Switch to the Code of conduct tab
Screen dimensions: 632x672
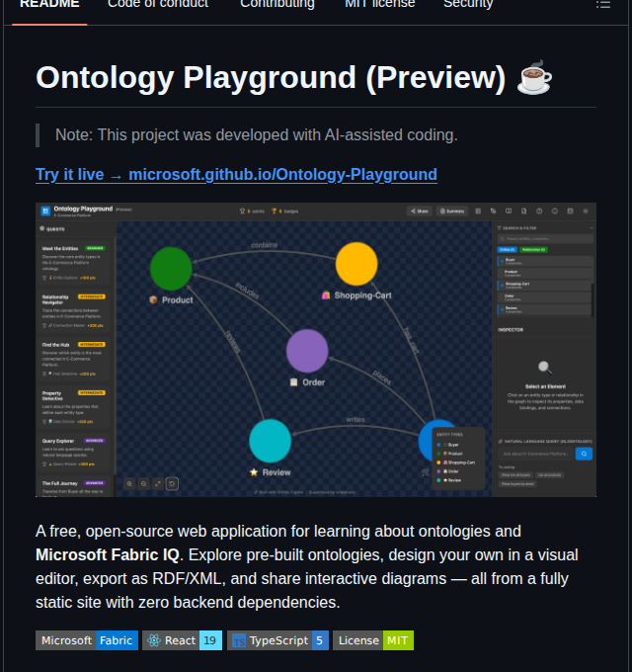click(158, 5)
